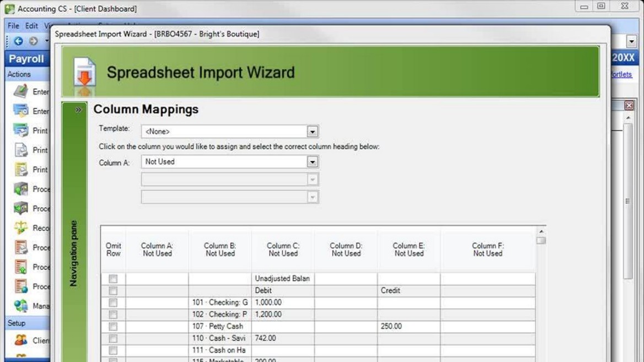Open the File menu
The width and height of the screenshot is (644, 362).
click(x=13, y=25)
